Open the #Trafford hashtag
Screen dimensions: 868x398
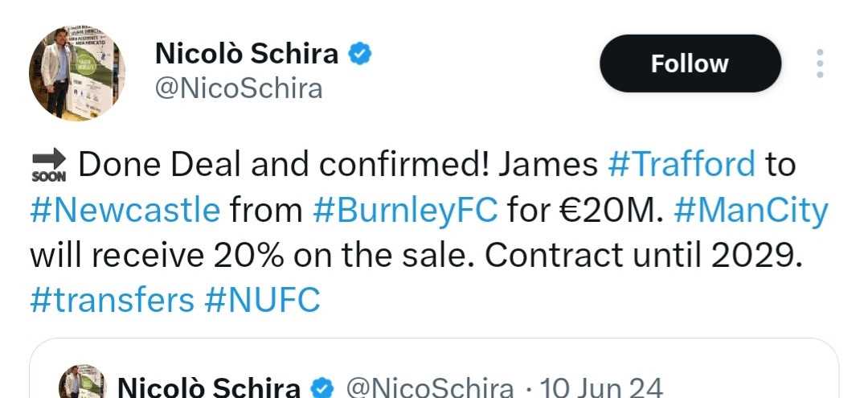pos(682,164)
